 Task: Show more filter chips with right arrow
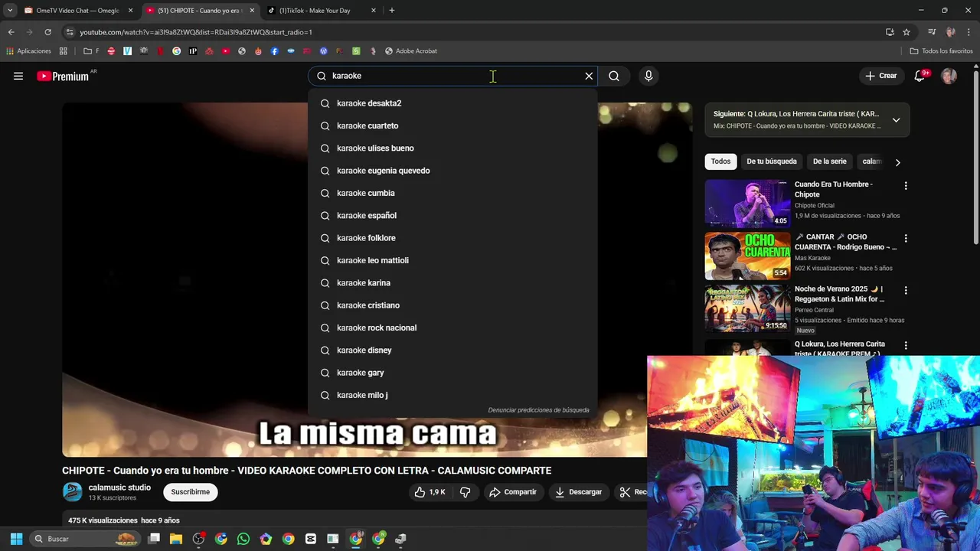(x=897, y=162)
